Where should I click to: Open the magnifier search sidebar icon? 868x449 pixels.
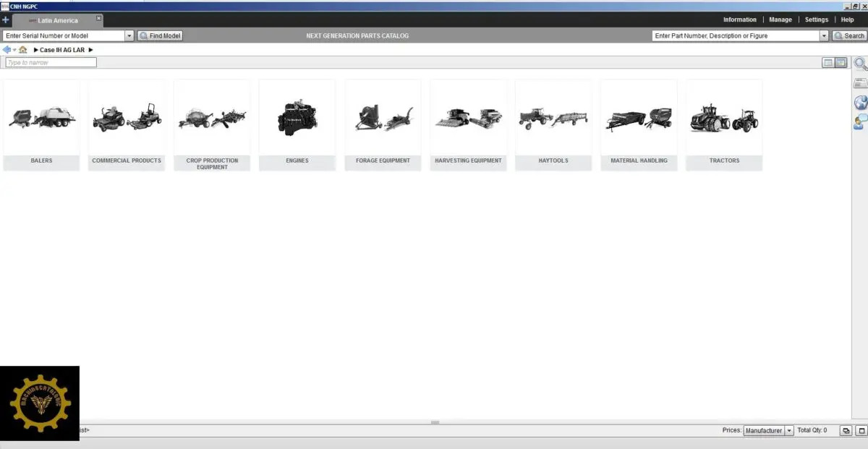coord(861,64)
